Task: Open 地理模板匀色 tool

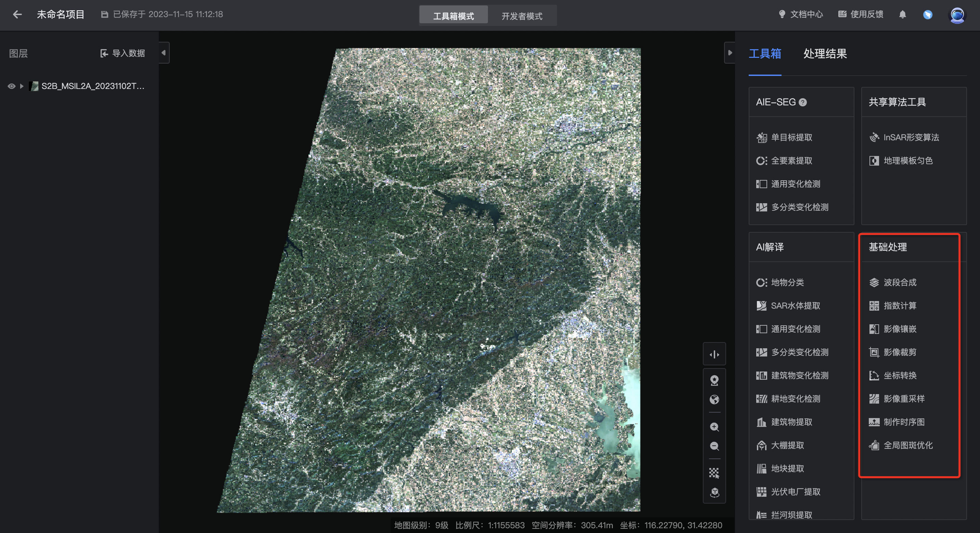Action: [901, 160]
